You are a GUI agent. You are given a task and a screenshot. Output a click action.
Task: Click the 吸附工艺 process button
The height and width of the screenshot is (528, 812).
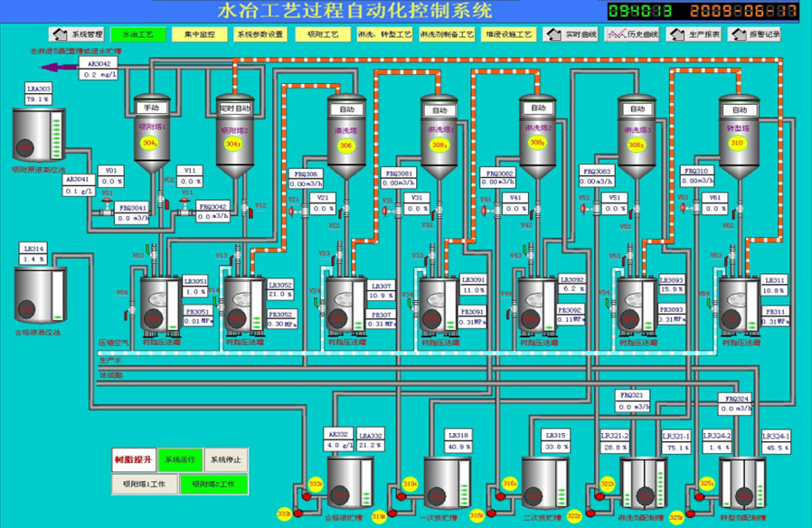point(323,33)
